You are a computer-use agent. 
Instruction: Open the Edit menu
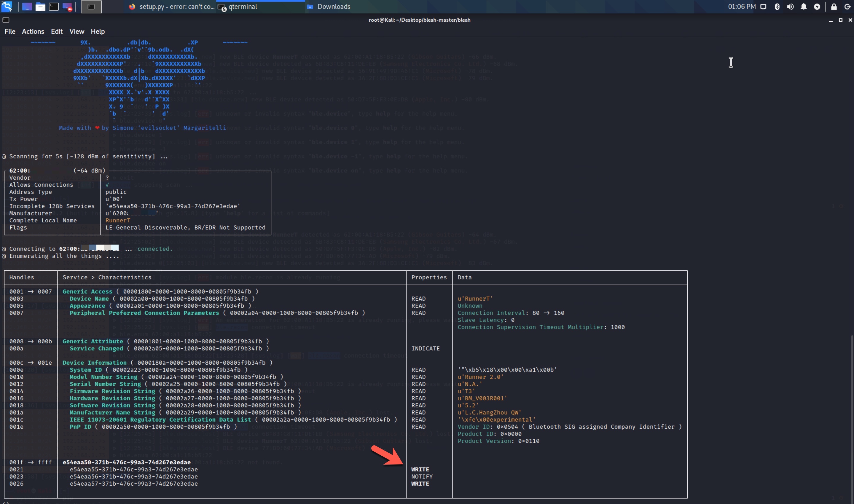57,31
